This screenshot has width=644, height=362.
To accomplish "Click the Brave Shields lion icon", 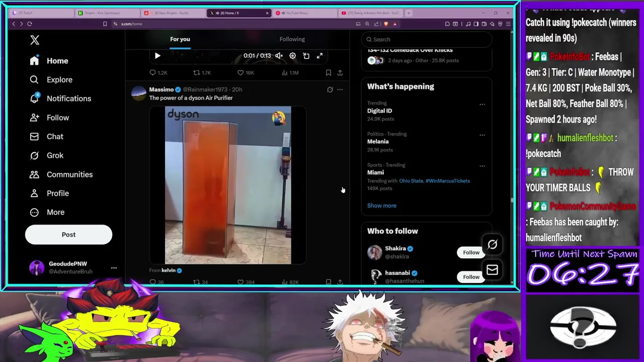I will pos(386,24).
